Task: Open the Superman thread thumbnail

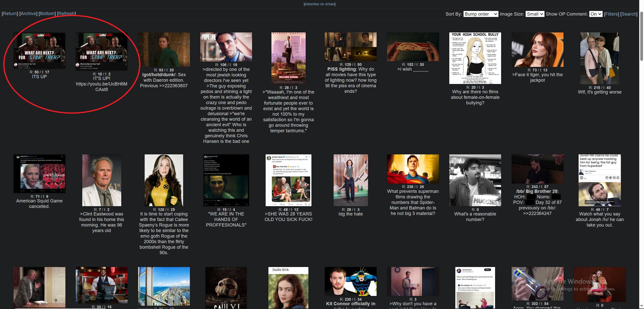Action: (x=413, y=169)
